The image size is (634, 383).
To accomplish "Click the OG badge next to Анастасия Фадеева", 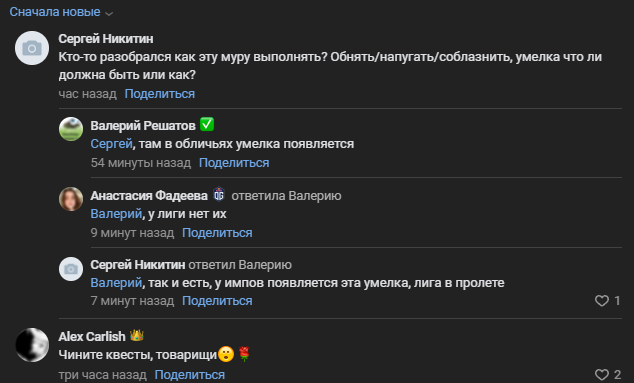I will [x=219, y=195].
